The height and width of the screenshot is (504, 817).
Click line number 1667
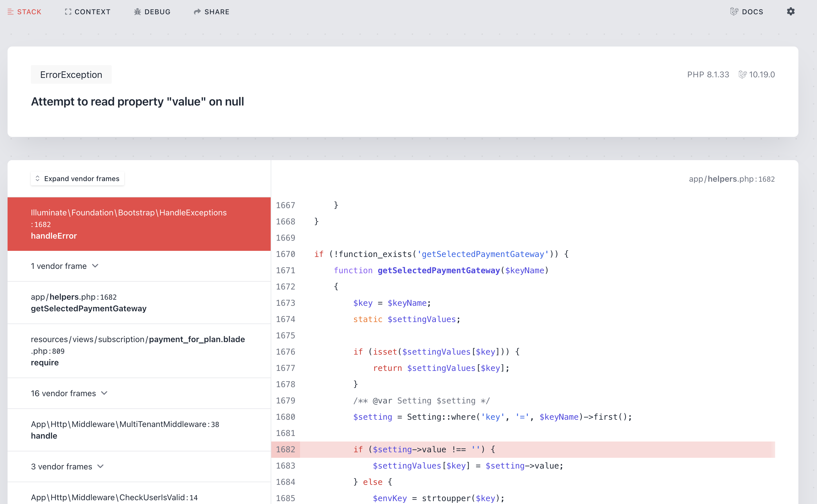click(286, 205)
